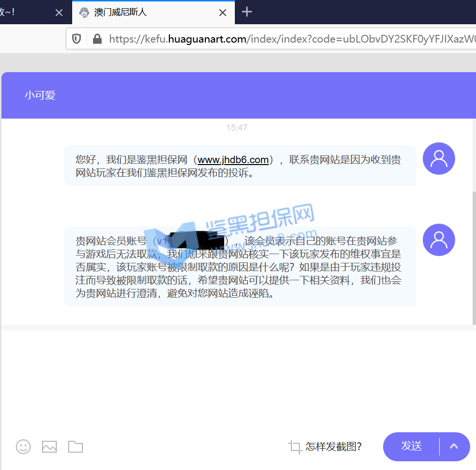Click the 怎样发截图? help link
This screenshot has width=476, height=470.
tap(333, 446)
